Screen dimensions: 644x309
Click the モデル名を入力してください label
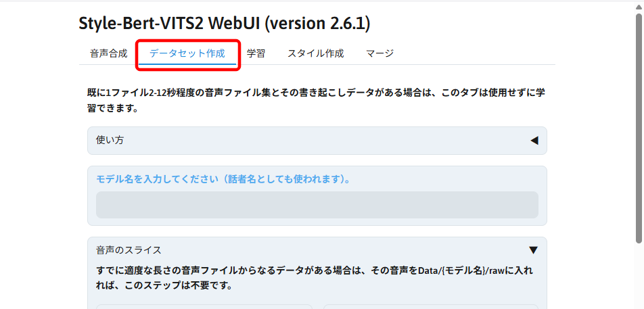[223, 179]
